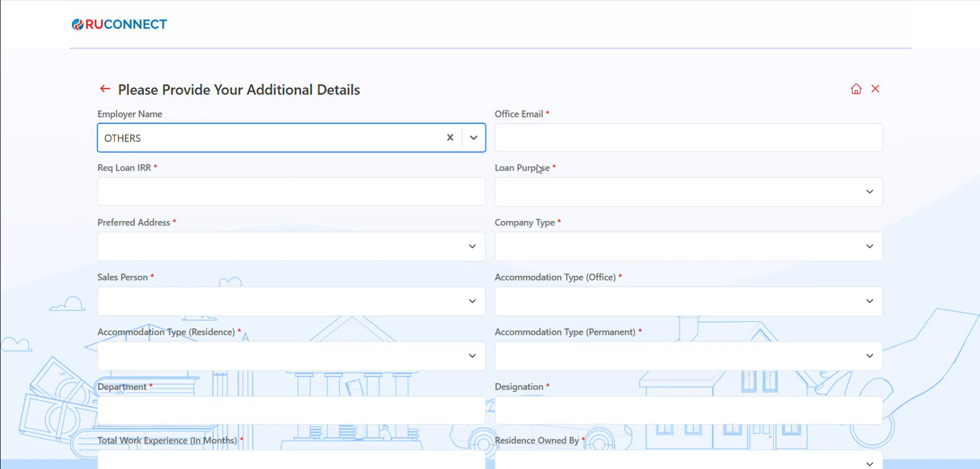Image resolution: width=980 pixels, height=469 pixels.
Task: Click the RUCONNECT logo
Action: [x=120, y=24]
